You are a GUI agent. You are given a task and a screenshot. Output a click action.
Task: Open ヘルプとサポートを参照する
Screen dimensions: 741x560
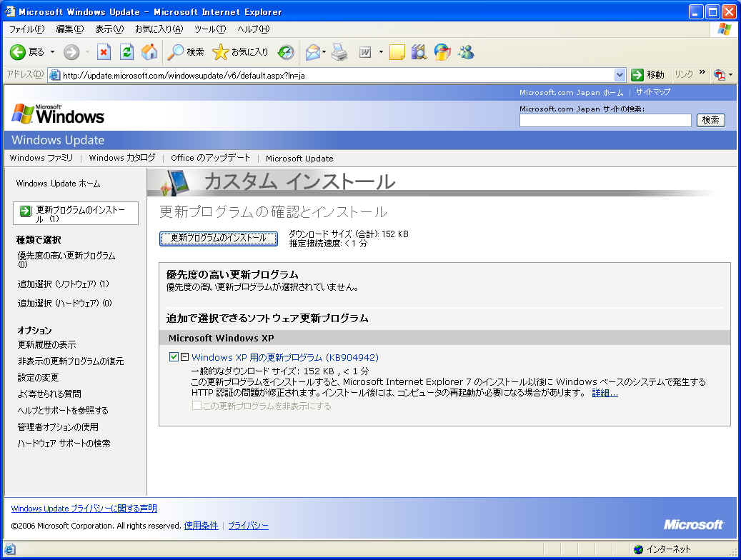coord(63,411)
